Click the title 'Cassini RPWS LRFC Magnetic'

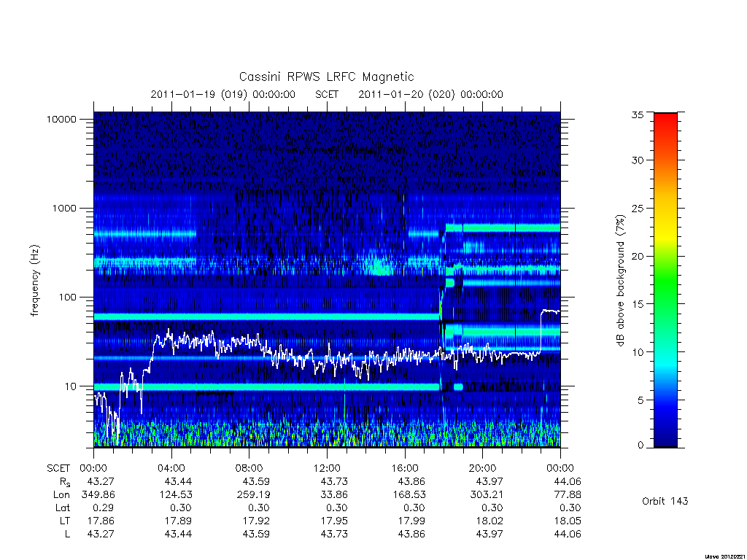(x=326, y=77)
